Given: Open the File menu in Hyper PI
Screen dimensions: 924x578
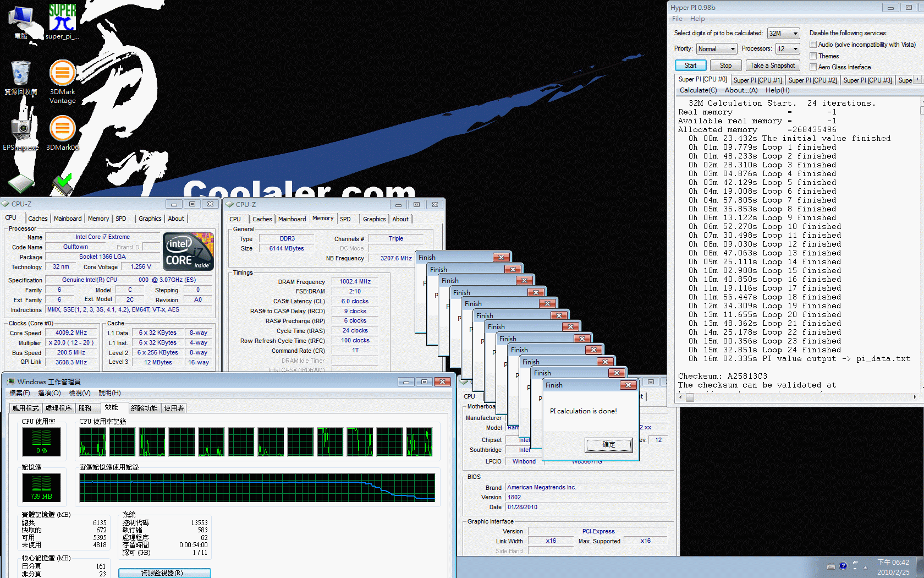Looking at the screenshot, I should tap(677, 19).
